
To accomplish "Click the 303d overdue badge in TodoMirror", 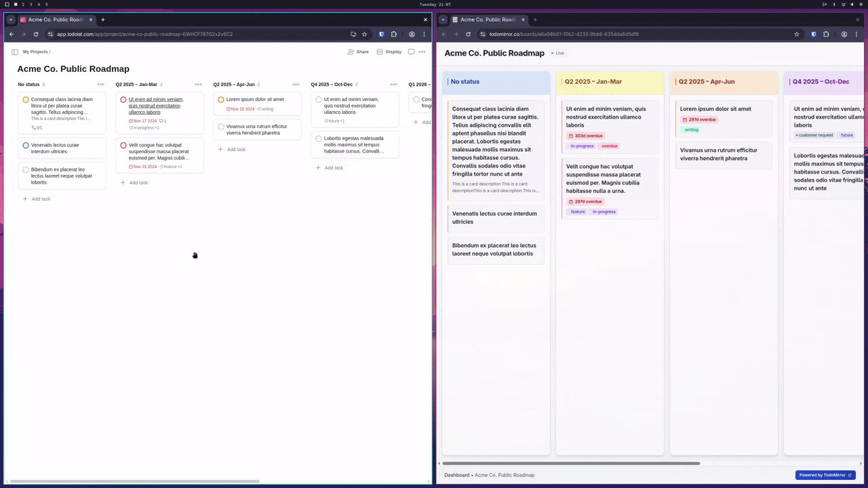I will click(x=586, y=136).
